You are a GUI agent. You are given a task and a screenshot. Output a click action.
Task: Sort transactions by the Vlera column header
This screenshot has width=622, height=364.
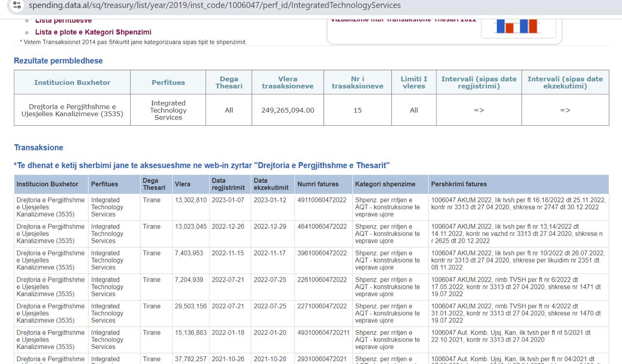click(183, 184)
